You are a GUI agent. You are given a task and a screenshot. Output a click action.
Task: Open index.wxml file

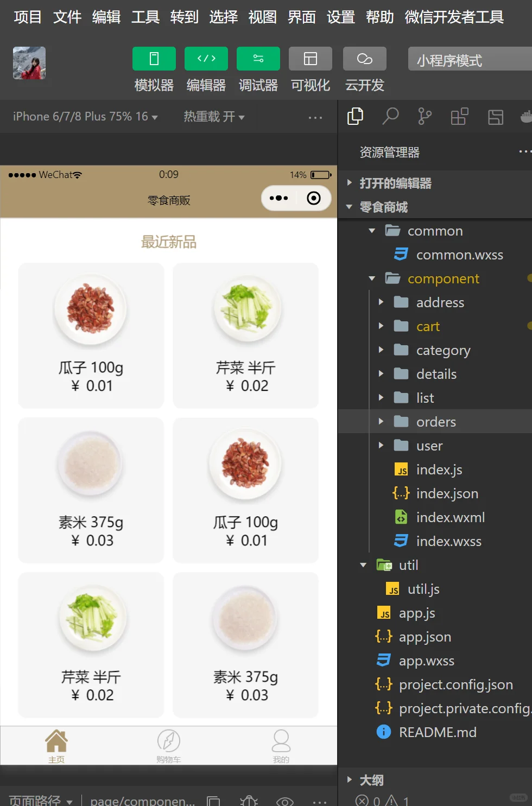click(435, 517)
